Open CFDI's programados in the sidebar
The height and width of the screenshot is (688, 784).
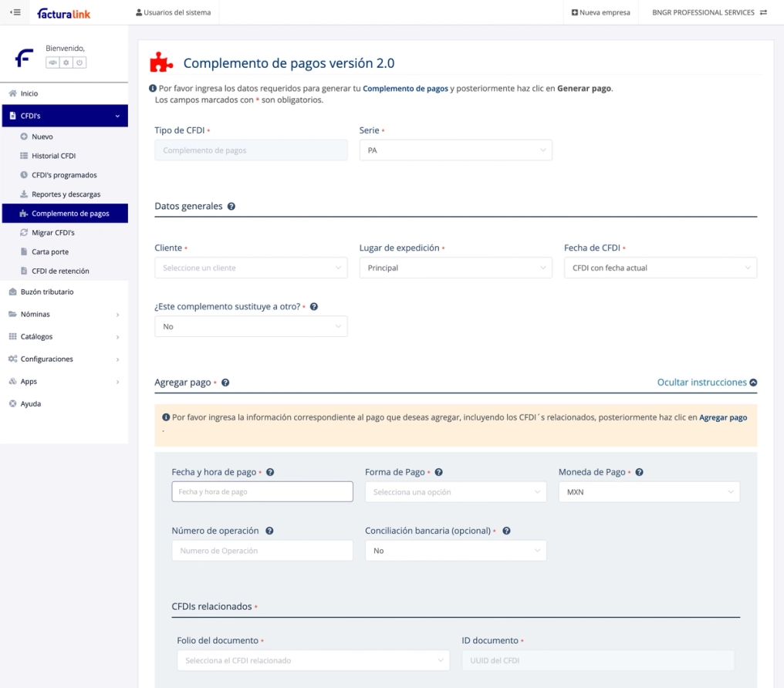(65, 175)
